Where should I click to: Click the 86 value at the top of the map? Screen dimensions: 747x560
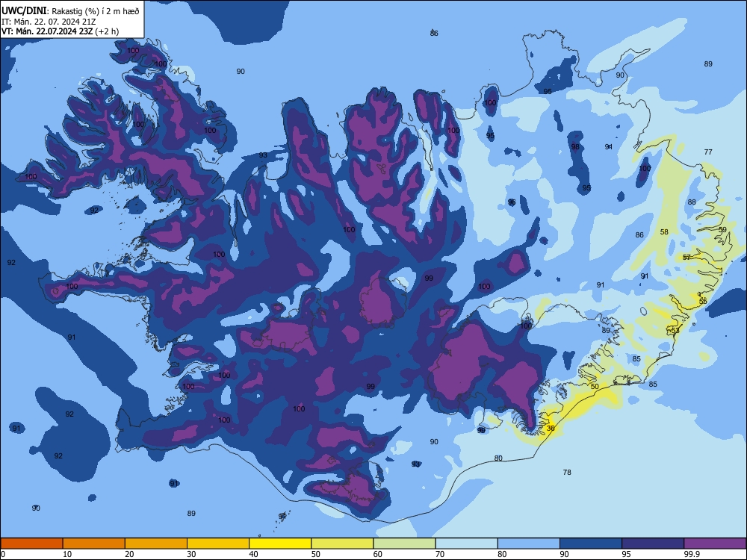pos(434,33)
